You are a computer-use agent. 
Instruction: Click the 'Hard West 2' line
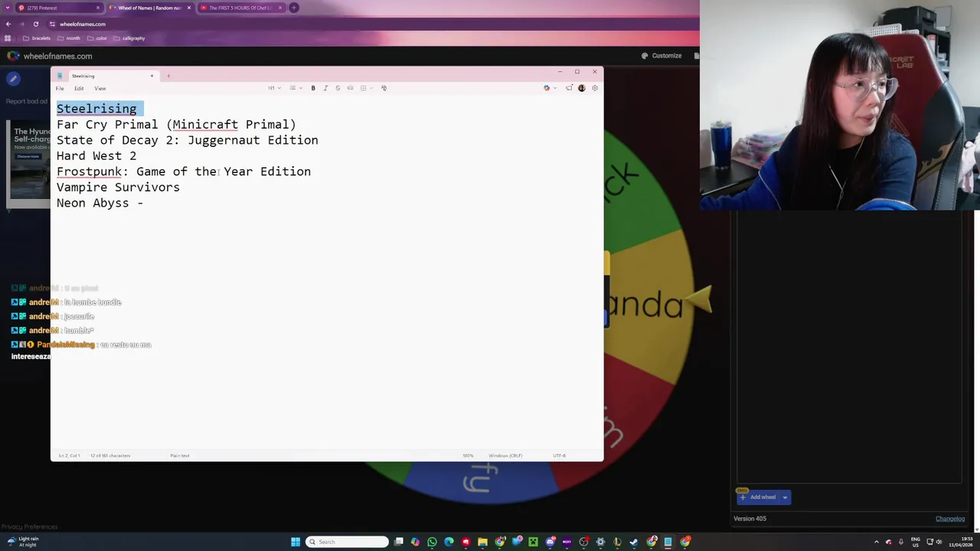tap(96, 156)
